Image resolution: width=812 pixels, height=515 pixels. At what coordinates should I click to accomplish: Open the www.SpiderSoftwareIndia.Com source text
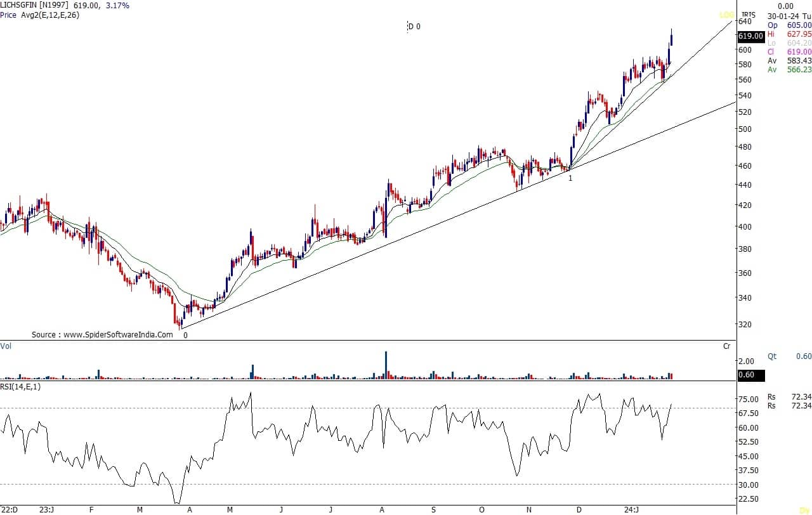(118, 335)
